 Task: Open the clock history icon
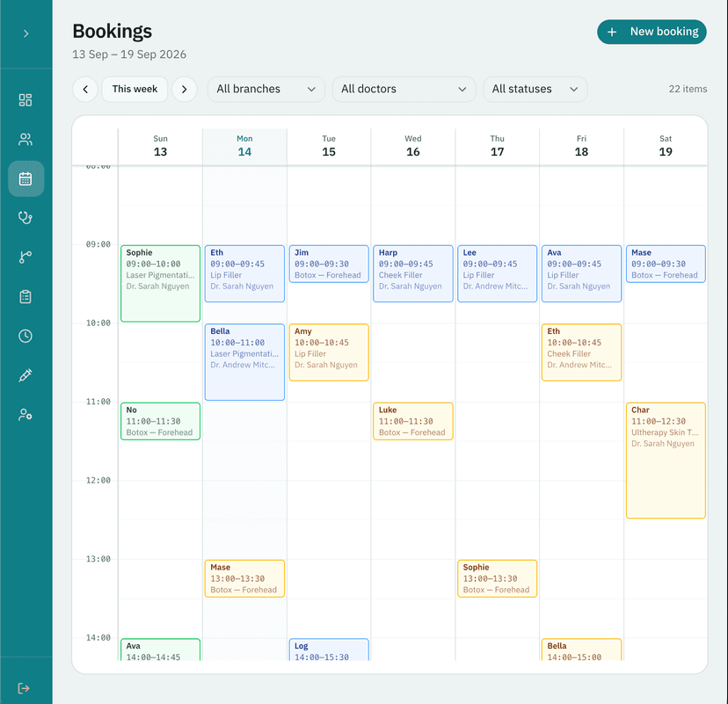pos(25,336)
